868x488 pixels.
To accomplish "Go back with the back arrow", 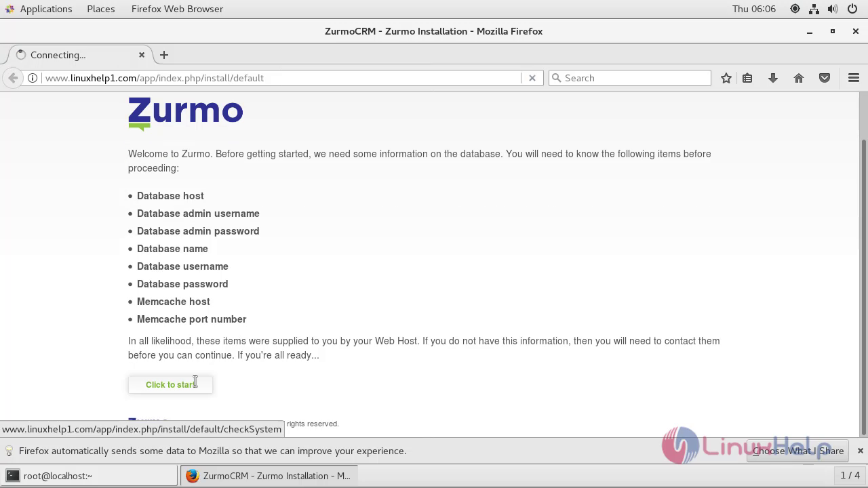I will tap(12, 78).
